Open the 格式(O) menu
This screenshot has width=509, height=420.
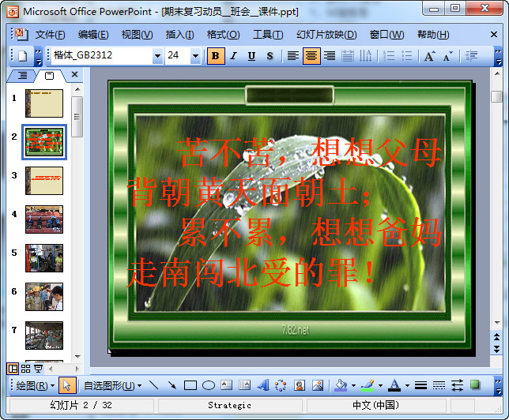tap(224, 35)
